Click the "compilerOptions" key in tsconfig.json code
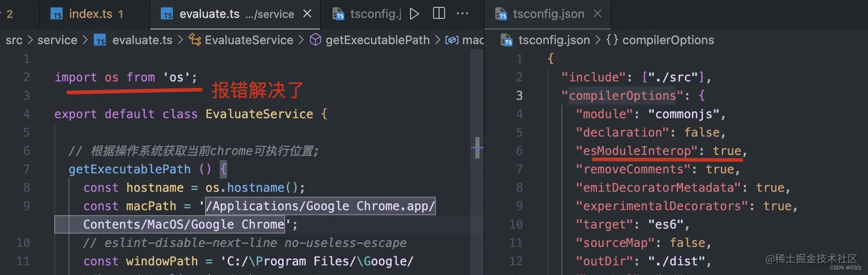The width and height of the screenshot is (868, 275). coord(622,95)
